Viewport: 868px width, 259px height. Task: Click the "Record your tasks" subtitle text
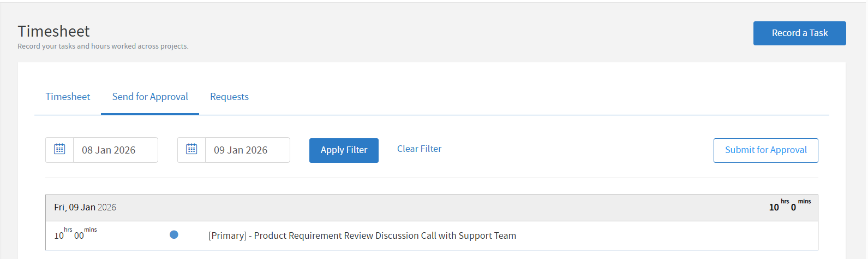pyautogui.click(x=103, y=46)
